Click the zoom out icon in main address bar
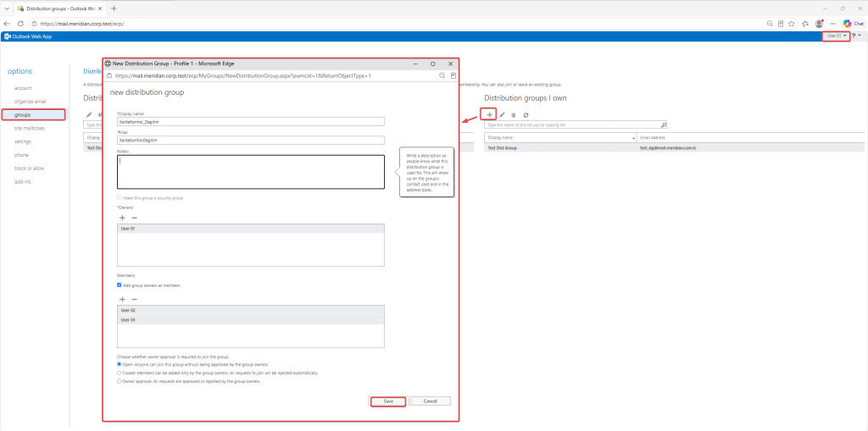Image resolution: width=868 pixels, height=431 pixels. 770,24
